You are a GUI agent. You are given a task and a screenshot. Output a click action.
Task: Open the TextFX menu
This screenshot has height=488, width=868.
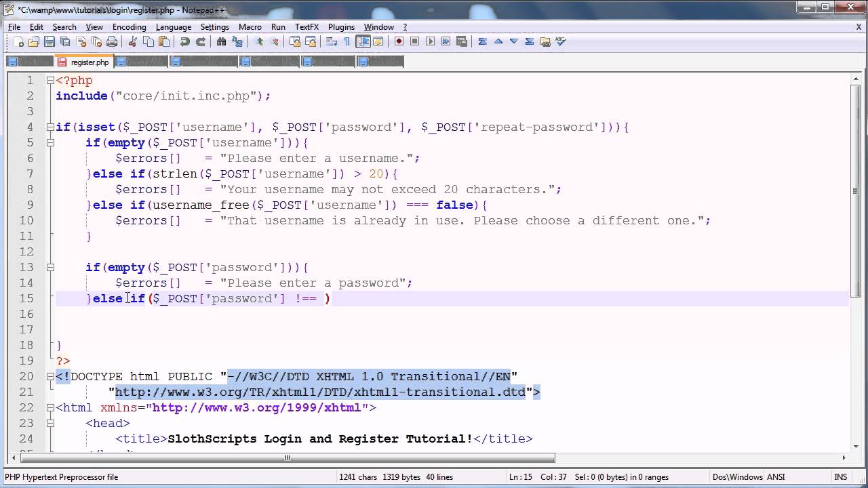coord(307,27)
